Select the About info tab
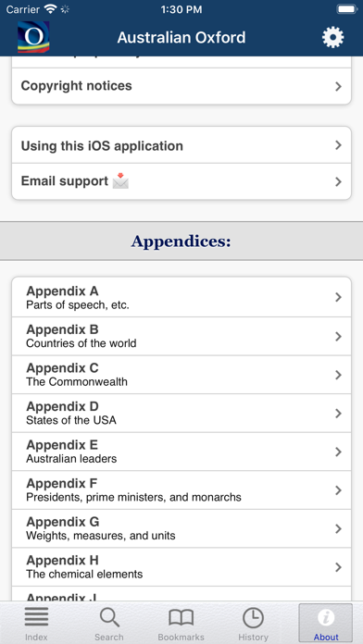The height and width of the screenshot is (644, 363). pos(326,624)
